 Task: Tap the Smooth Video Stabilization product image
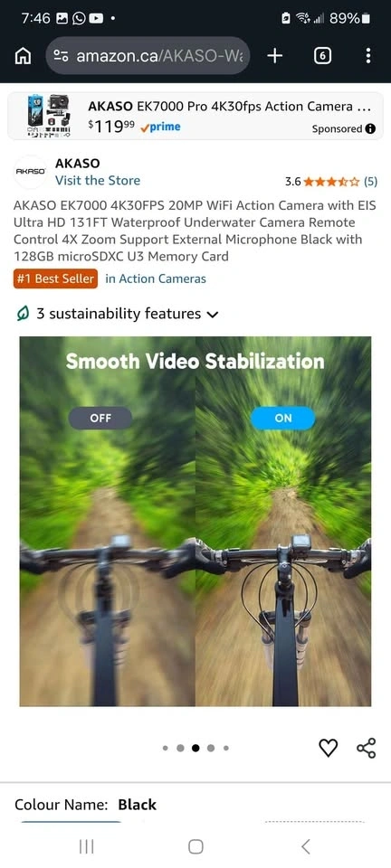(195, 522)
